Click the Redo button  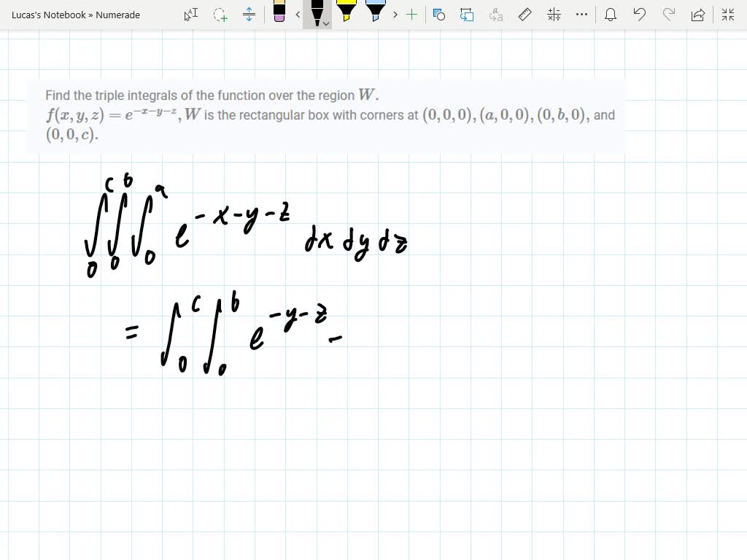pos(668,15)
